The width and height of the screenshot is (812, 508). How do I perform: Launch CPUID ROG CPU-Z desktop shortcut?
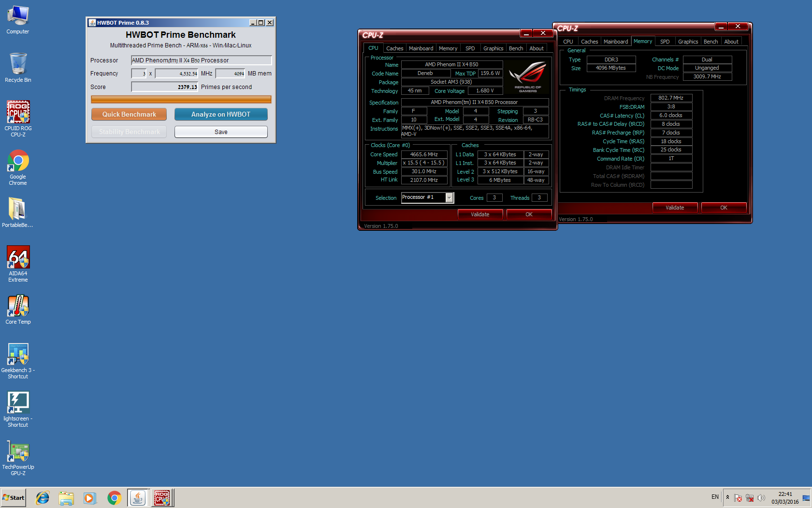pyautogui.click(x=18, y=119)
